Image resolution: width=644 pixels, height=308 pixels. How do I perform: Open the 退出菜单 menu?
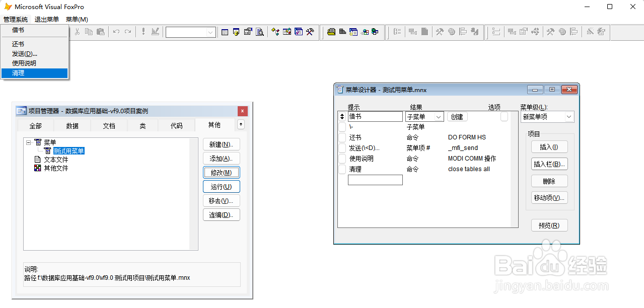(47, 19)
